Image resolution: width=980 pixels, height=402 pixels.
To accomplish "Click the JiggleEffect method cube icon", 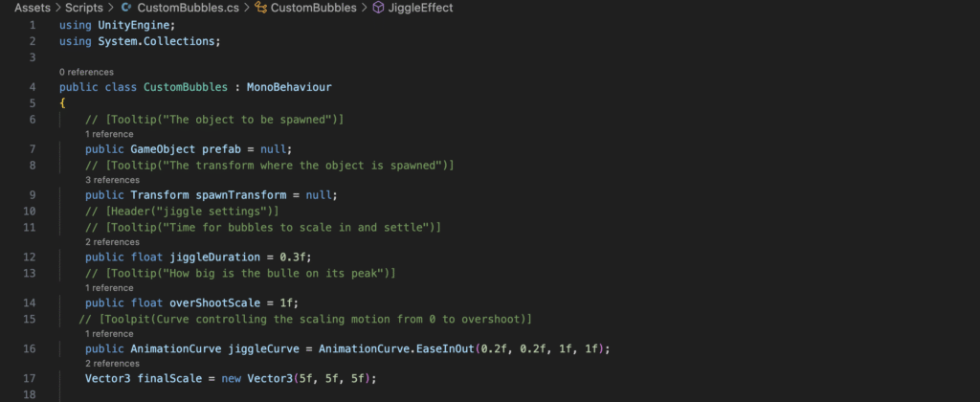I will pos(378,8).
